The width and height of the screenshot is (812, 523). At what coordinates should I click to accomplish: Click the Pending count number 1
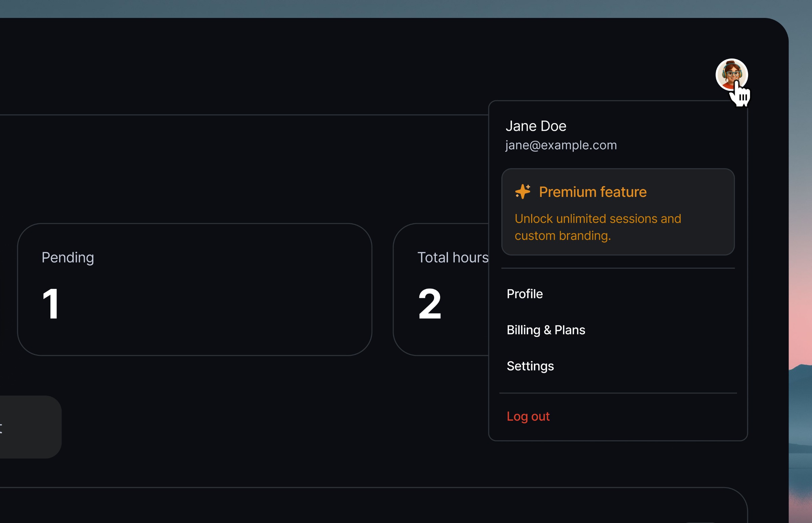51,303
